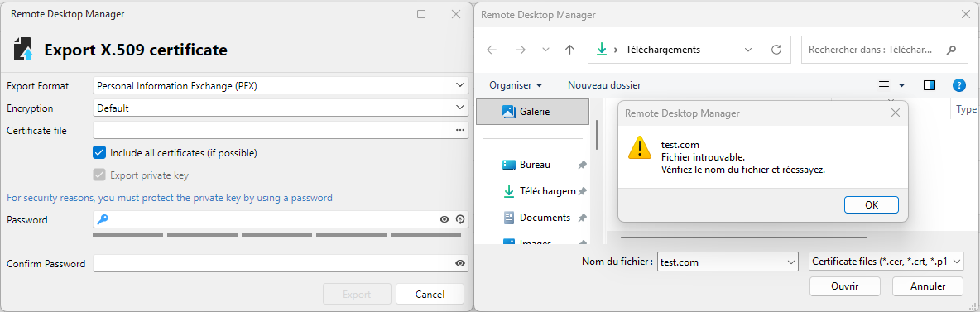Show Confirm Password text with eye icon
This screenshot has width=980, height=312.
coord(461,264)
